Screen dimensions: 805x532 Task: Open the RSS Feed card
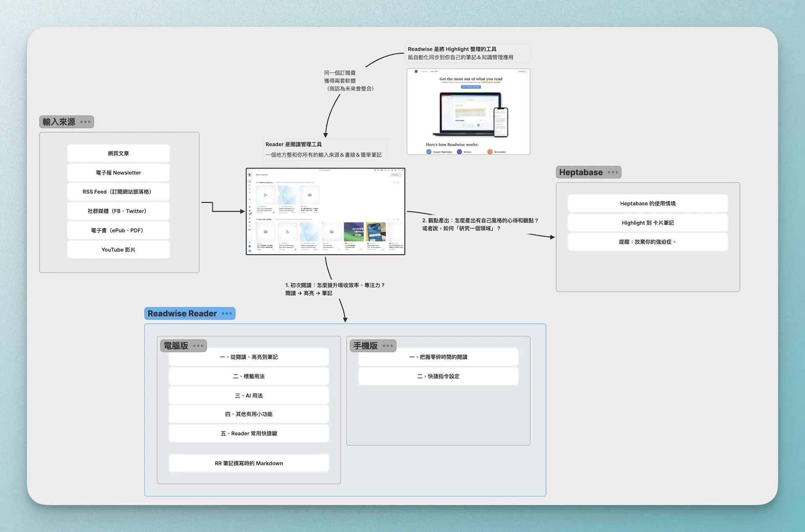118,192
